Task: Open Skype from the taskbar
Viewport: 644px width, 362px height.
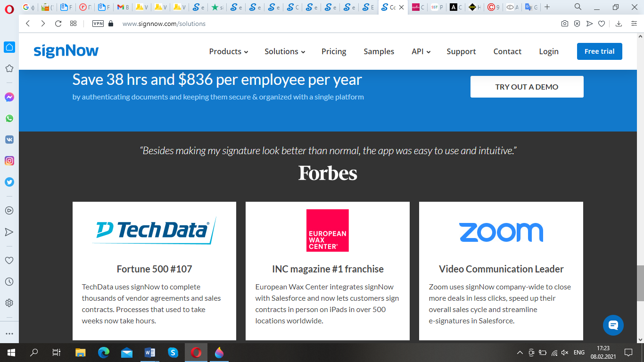Action: click(x=173, y=352)
